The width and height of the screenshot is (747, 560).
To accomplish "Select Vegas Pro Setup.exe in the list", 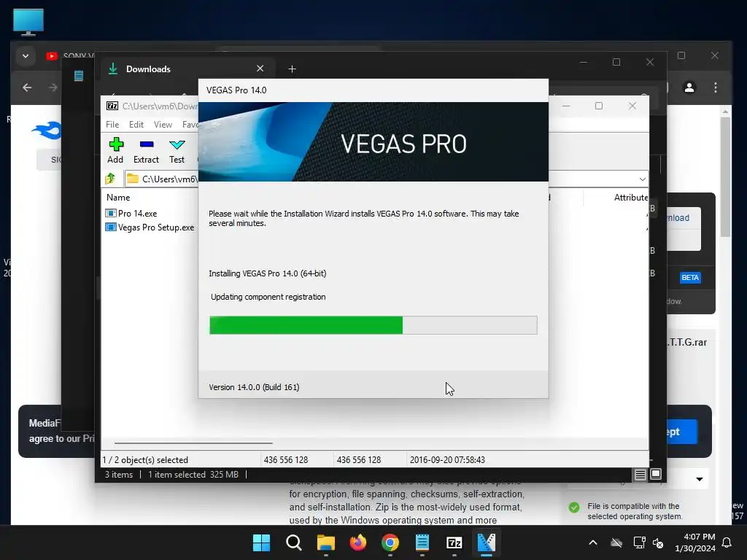I will pos(150,227).
